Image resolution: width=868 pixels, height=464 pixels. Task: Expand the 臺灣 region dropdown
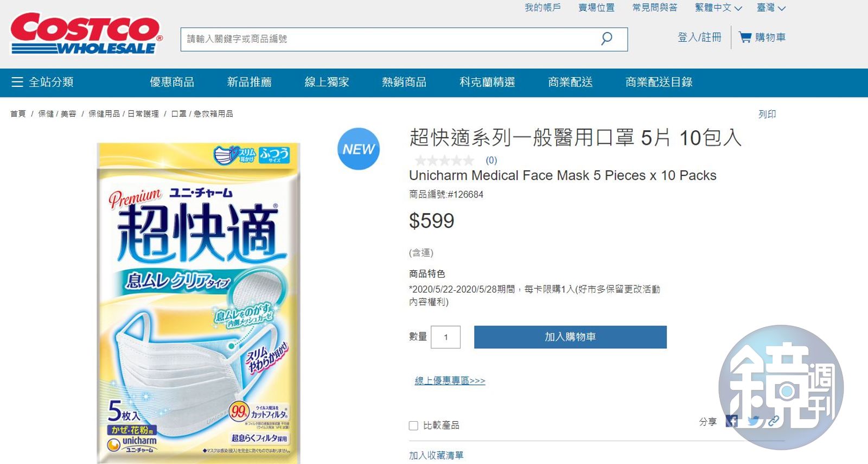click(x=771, y=8)
